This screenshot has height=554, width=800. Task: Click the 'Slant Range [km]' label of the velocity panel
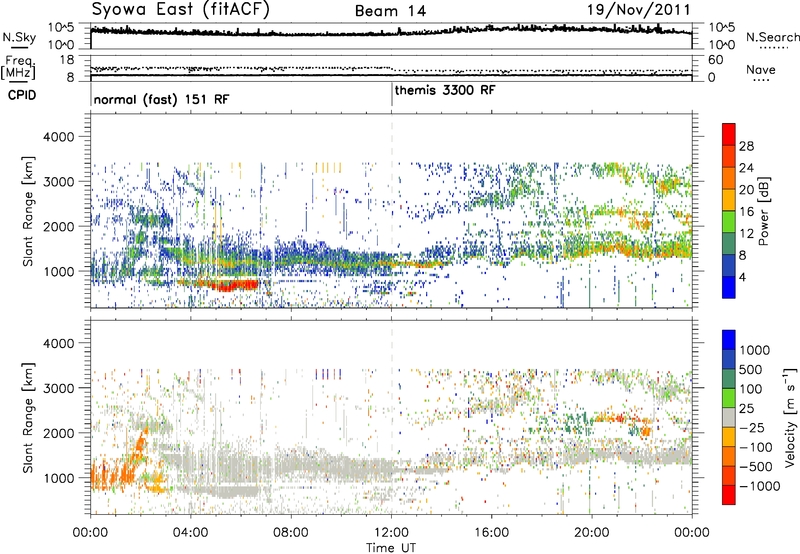(x=28, y=418)
